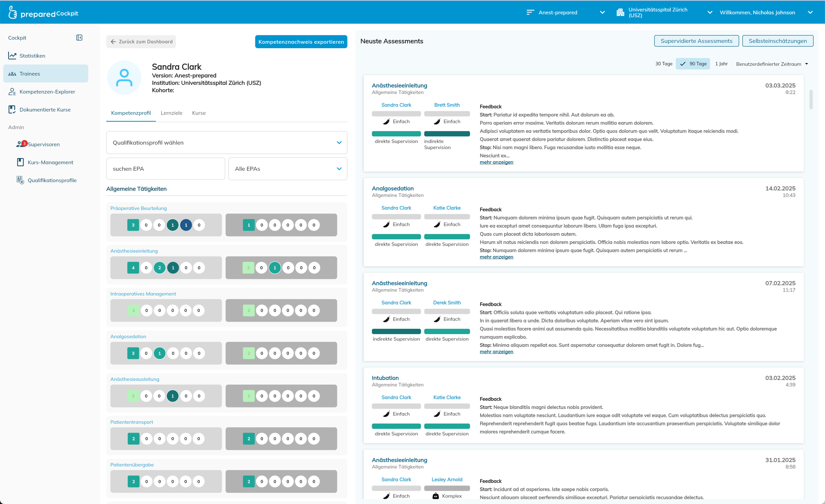The width and height of the screenshot is (825, 504).
Task: Open Qualifikationsprofile icon in Admin
Action: point(20,180)
